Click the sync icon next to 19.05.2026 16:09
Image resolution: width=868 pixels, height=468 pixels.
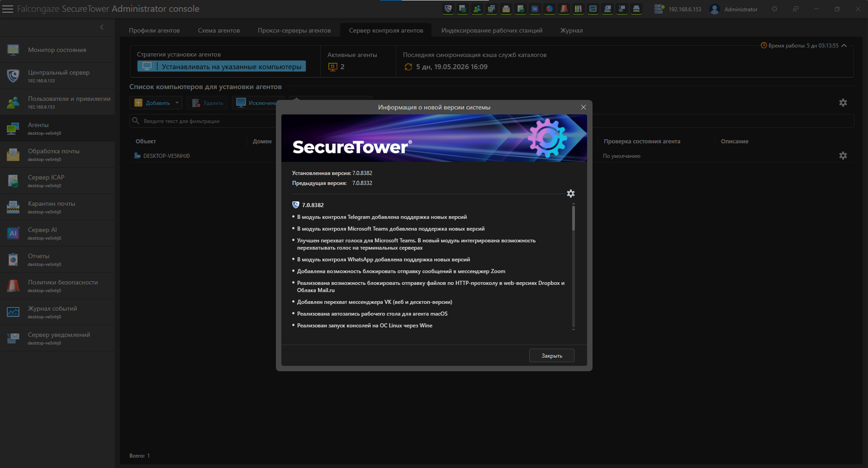[408, 66]
